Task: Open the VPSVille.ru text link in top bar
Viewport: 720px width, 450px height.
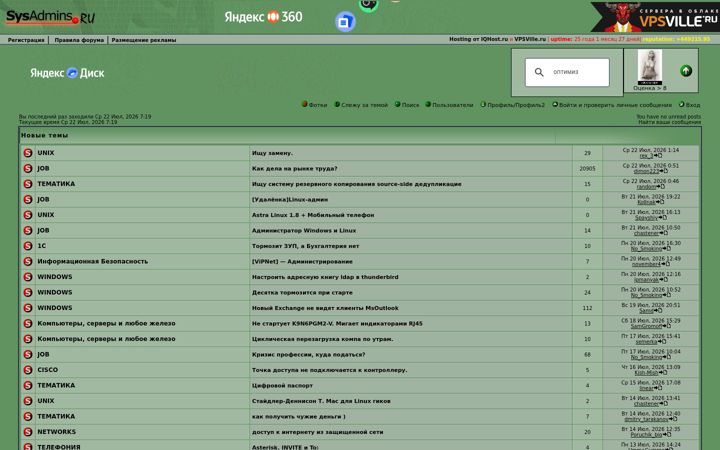Action: click(530, 39)
